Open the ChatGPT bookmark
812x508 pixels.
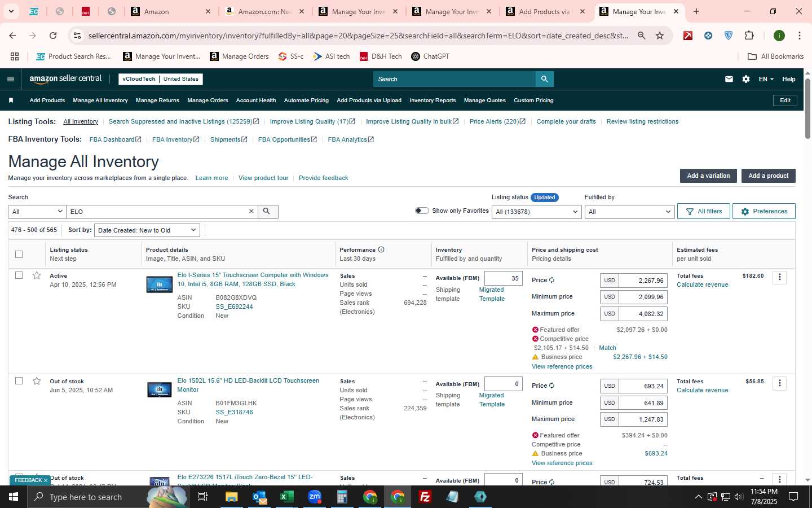430,56
